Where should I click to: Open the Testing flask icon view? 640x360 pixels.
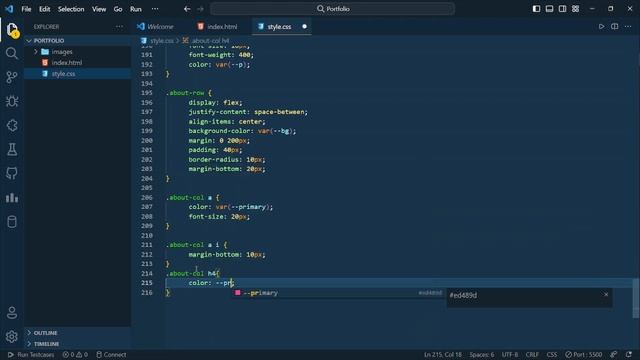click(x=12, y=149)
